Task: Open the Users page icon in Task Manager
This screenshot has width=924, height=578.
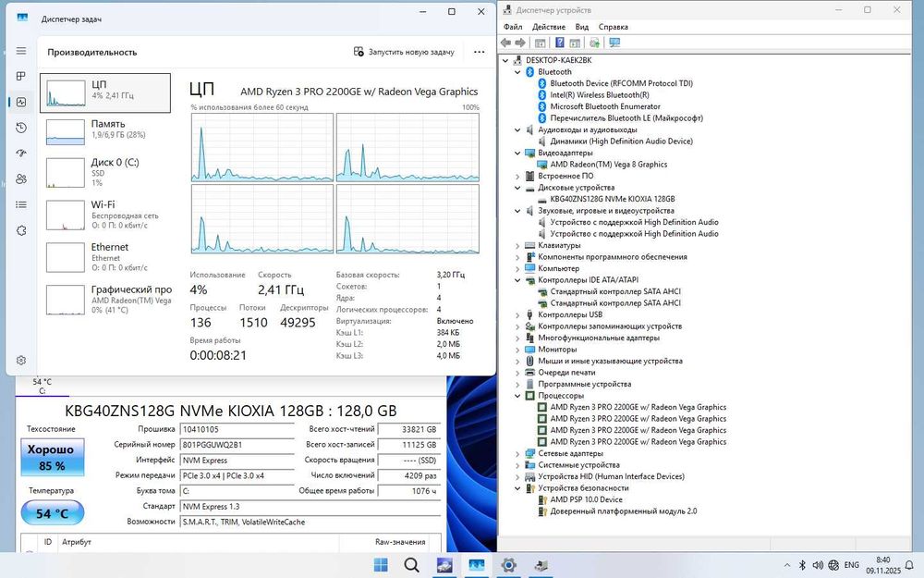Action: point(21,179)
